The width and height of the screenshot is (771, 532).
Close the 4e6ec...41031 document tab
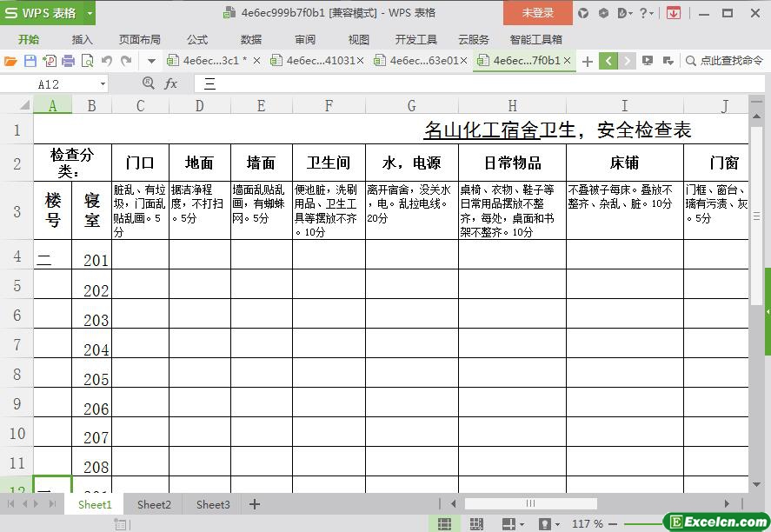pyautogui.click(x=361, y=61)
